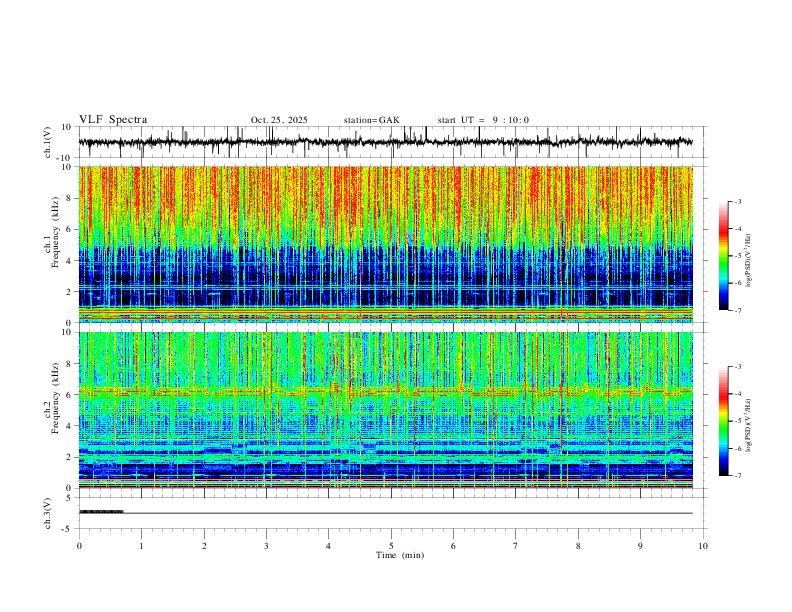
Task: Click the ch.2 colorbar '-7' label
Action: point(737,475)
